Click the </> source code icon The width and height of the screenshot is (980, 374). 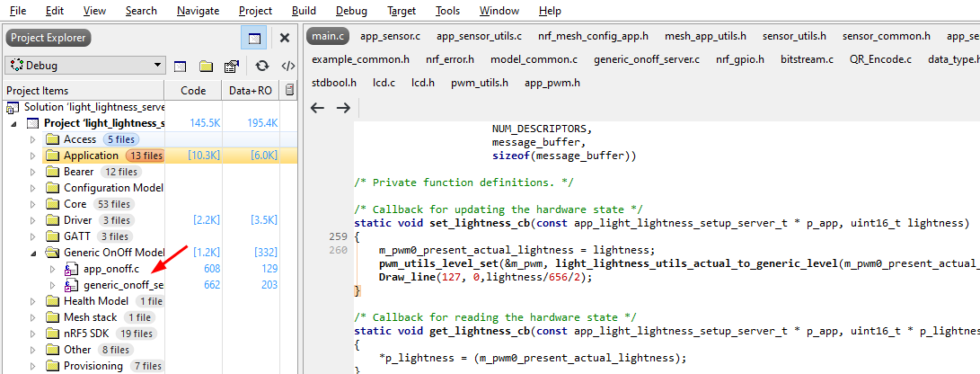coord(288,66)
